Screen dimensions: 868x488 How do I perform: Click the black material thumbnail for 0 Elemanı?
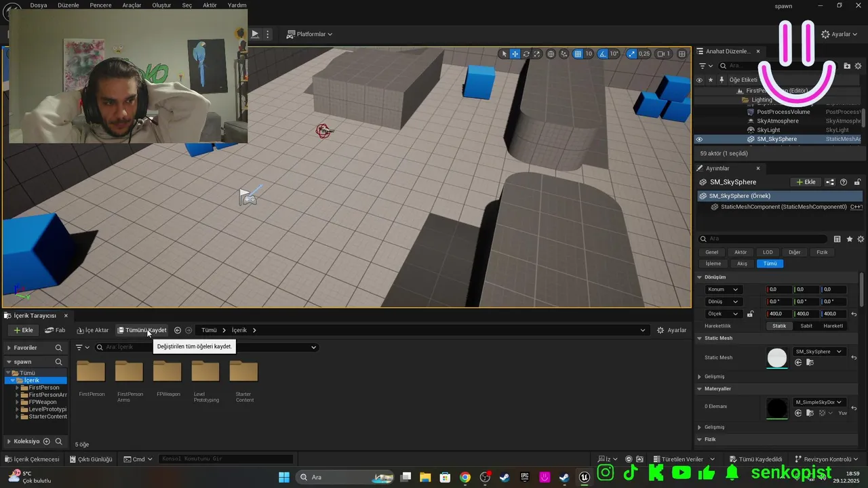[777, 408]
